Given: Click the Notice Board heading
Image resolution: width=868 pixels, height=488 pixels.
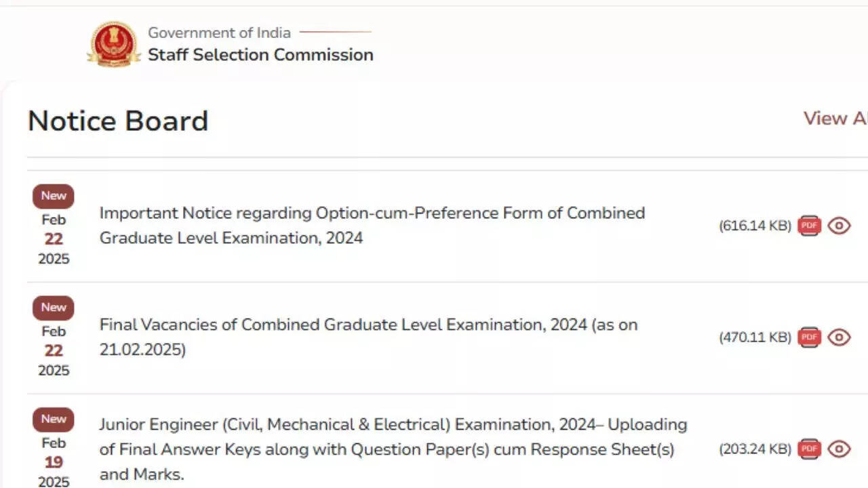Looking at the screenshot, I should click(118, 121).
